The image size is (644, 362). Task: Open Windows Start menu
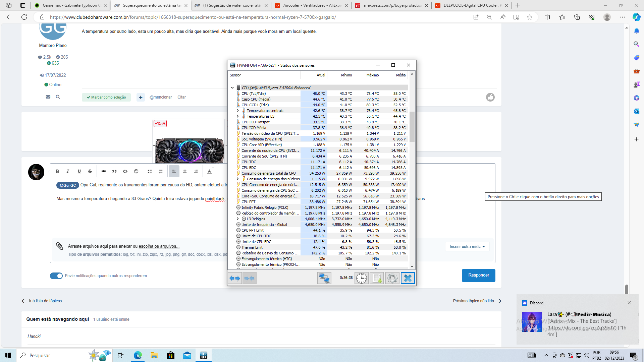point(8,355)
